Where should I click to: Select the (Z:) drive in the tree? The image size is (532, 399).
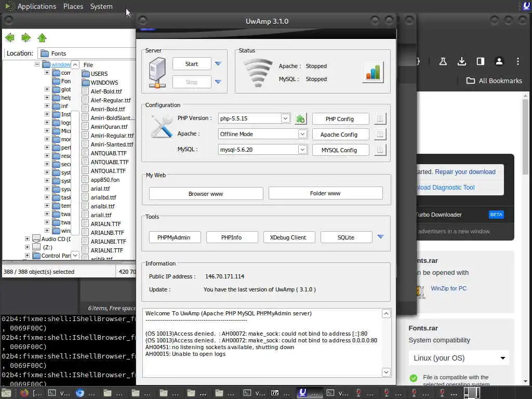pos(43,247)
